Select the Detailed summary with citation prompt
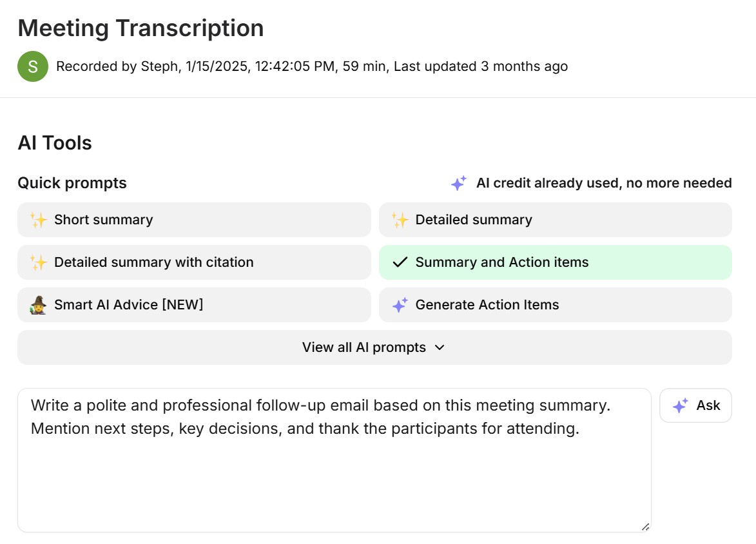Viewport: 756px width, 544px height. point(193,262)
